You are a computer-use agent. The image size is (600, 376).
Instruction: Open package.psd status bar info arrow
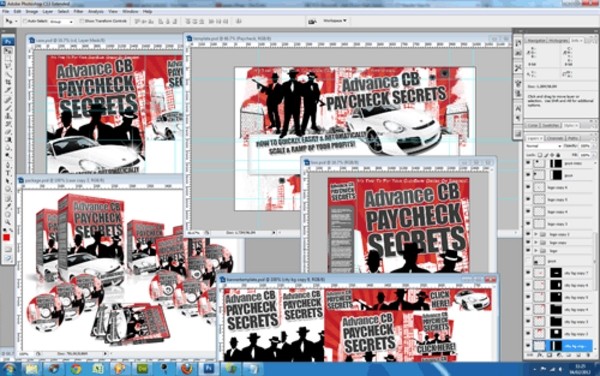coord(105,354)
